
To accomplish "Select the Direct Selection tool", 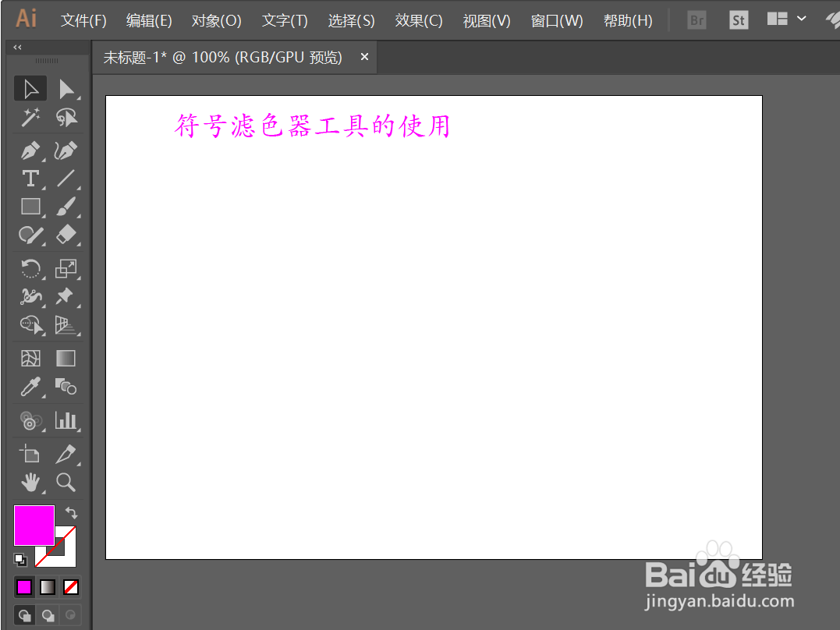I will coord(66,89).
